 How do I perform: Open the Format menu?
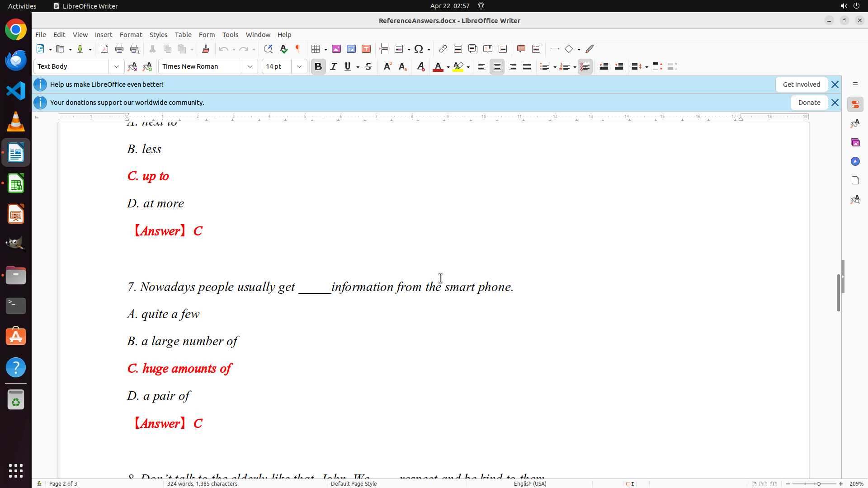[131, 34]
